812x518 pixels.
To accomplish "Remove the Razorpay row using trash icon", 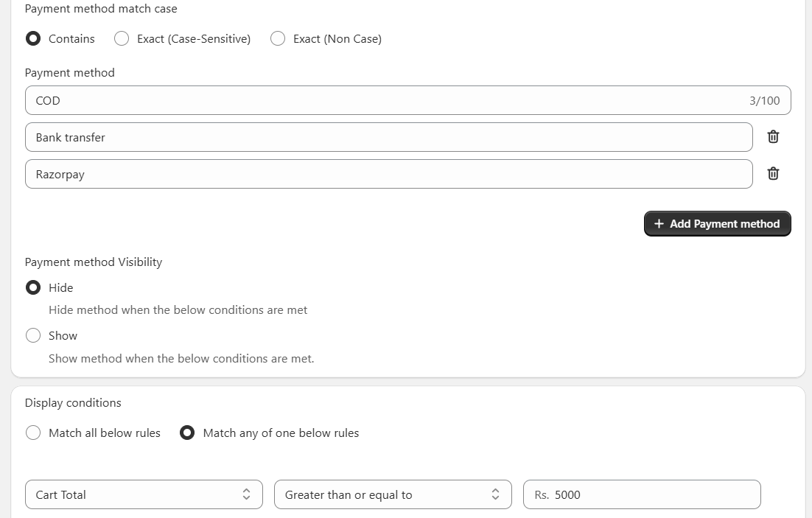I will (x=773, y=174).
